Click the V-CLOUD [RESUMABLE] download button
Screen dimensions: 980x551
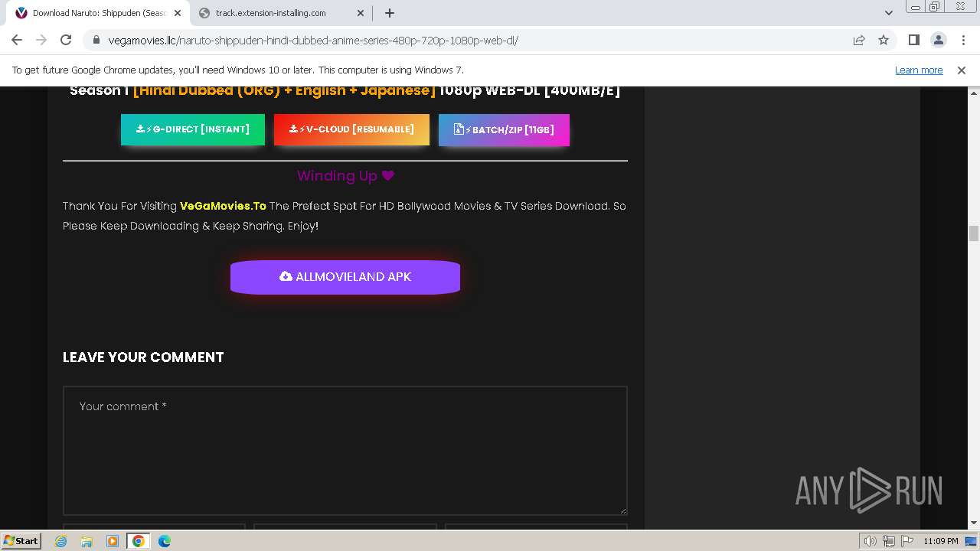[351, 129]
